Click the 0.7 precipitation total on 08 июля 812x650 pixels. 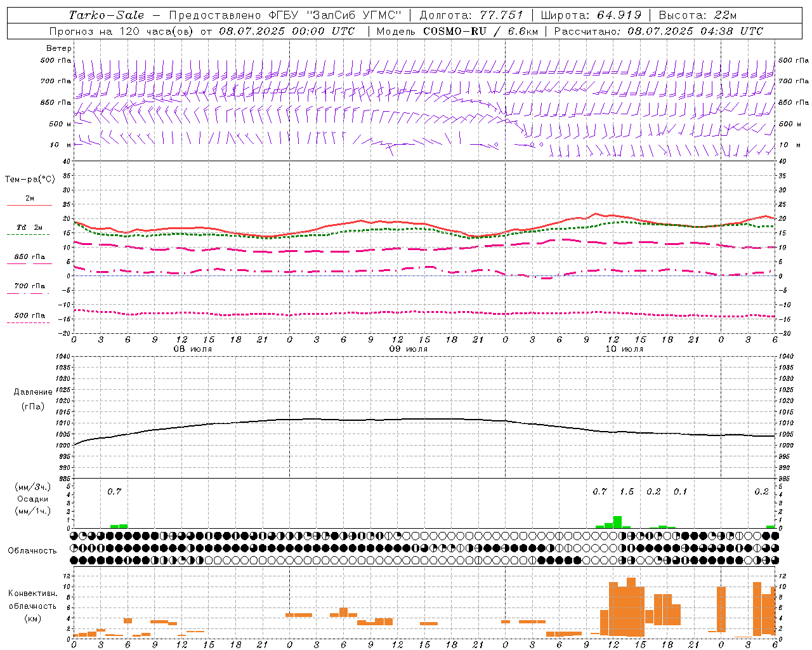point(114,491)
